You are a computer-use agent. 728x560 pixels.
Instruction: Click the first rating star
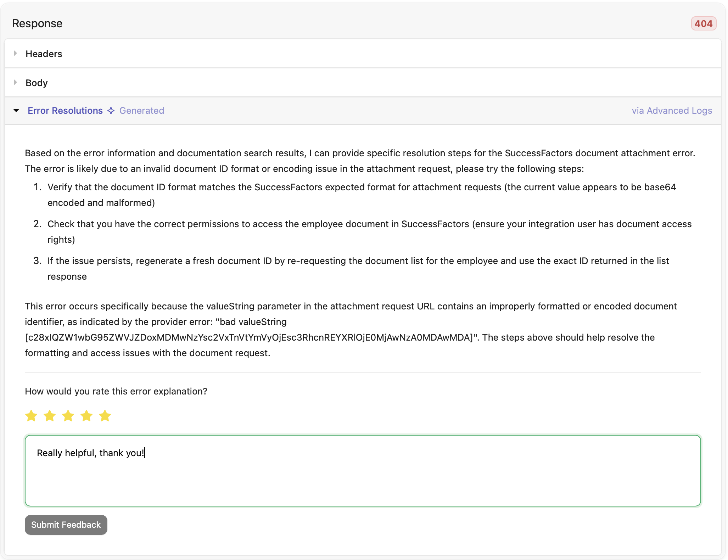point(31,416)
